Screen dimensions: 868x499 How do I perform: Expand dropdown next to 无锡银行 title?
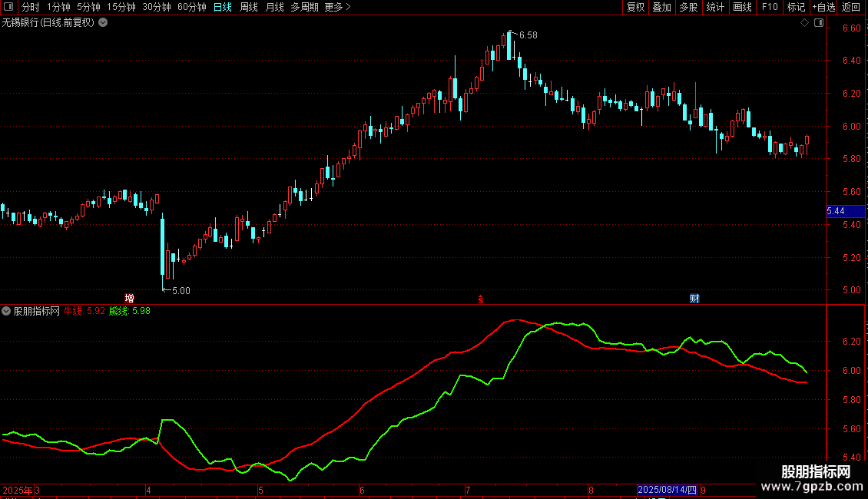103,23
